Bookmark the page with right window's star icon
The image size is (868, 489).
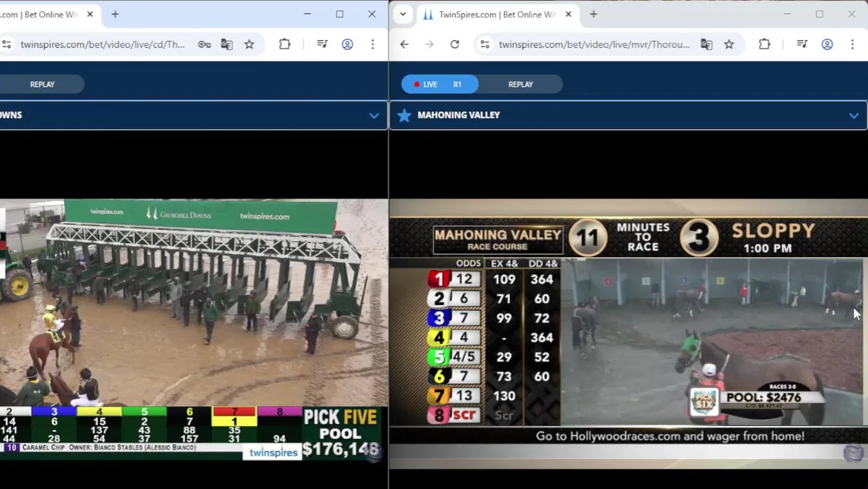pyautogui.click(x=729, y=45)
